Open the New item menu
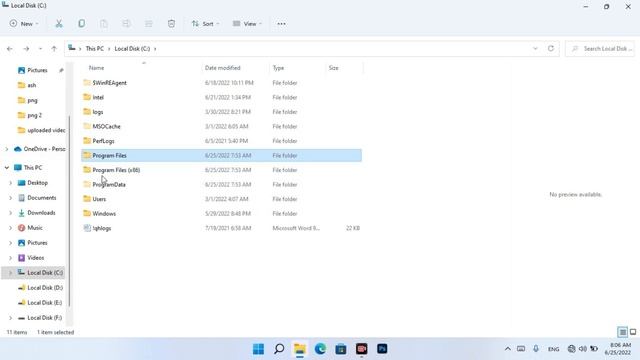 click(24, 24)
